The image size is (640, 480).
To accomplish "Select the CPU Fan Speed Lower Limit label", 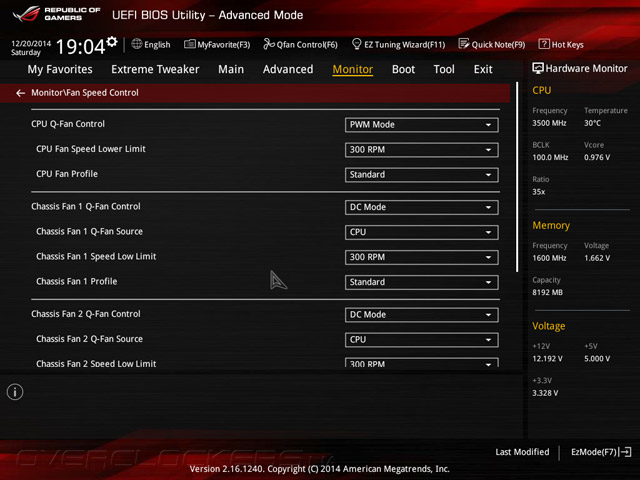I will [91, 149].
